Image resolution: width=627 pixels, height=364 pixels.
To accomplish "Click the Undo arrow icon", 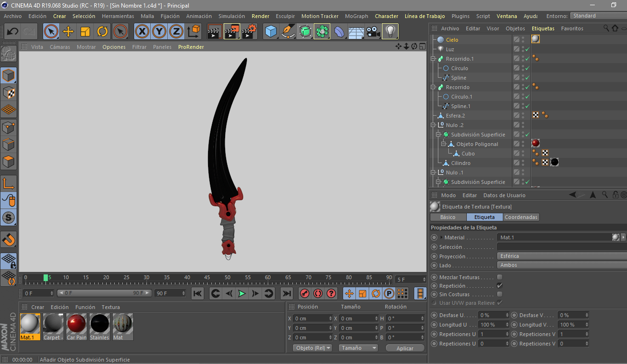I will point(13,32).
